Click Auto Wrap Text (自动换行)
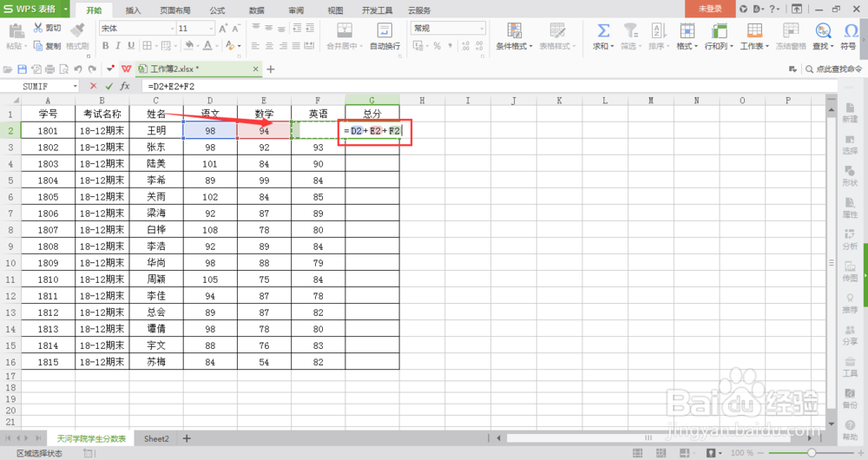The width and height of the screenshot is (868, 460). click(x=385, y=36)
